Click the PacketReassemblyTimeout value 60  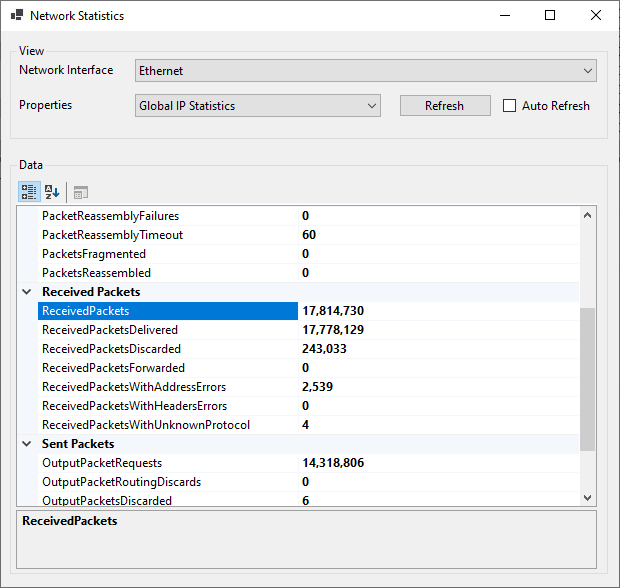309,235
